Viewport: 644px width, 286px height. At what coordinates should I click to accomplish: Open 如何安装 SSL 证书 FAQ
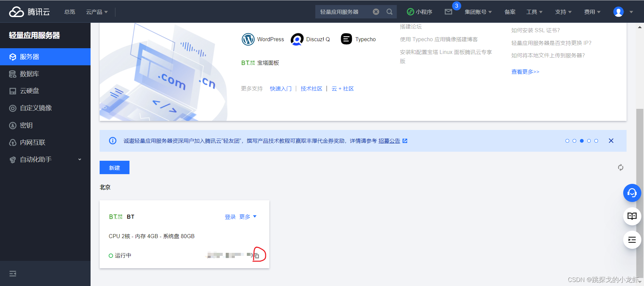point(535,30)
